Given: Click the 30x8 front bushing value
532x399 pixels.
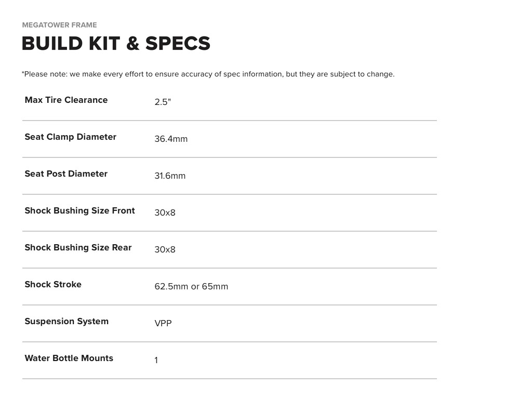Looking at the screenshot, I should 165,213.
